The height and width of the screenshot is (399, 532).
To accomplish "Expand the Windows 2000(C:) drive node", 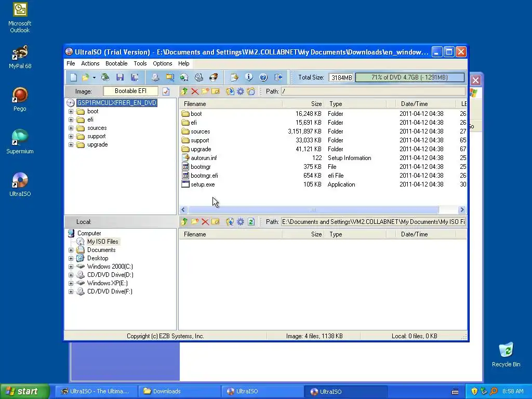I will coord(71,267).
